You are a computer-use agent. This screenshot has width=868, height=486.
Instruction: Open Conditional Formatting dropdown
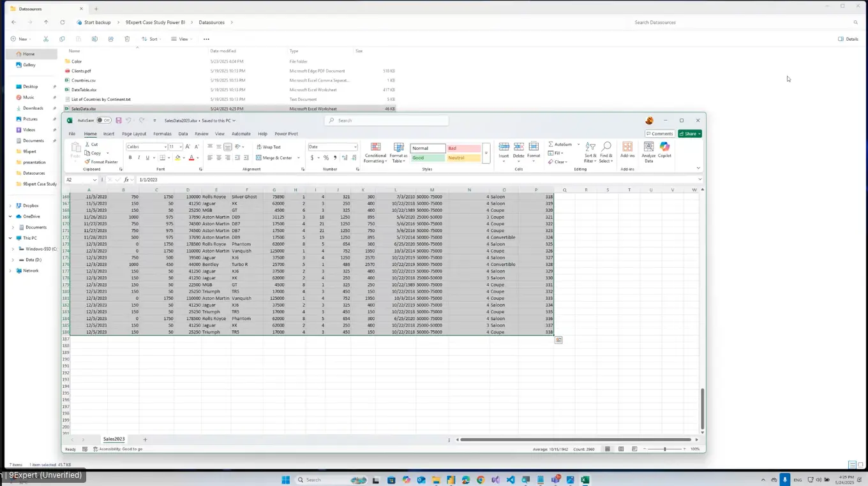375,153
